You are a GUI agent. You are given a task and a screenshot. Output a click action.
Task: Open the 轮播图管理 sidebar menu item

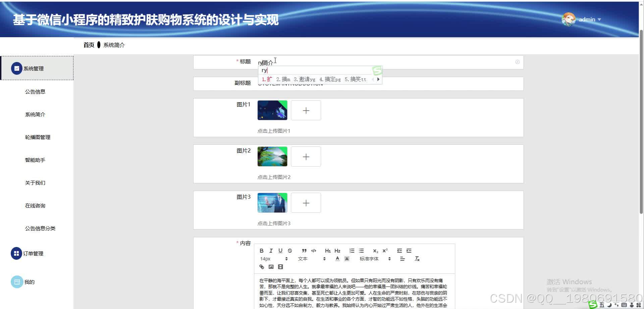point(37,137)
